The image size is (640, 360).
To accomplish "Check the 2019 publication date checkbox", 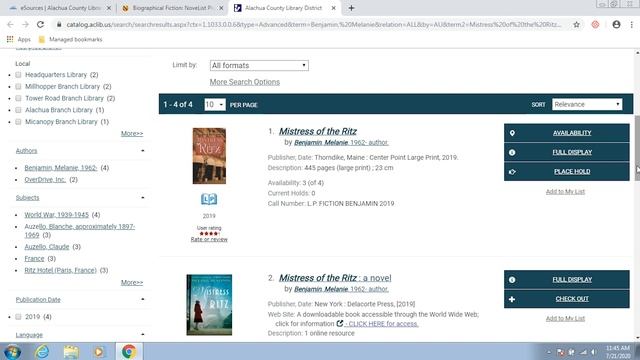I will click(x=18, y=317).
